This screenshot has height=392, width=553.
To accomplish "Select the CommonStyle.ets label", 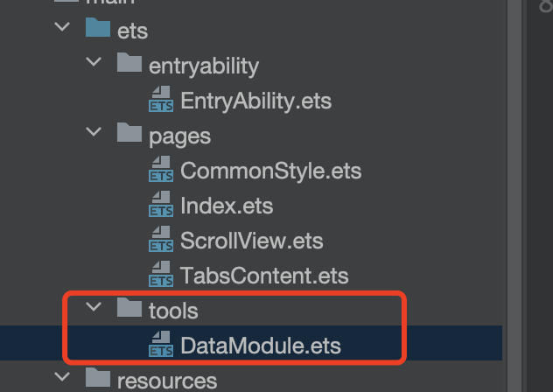I will [x=270, y=171].
